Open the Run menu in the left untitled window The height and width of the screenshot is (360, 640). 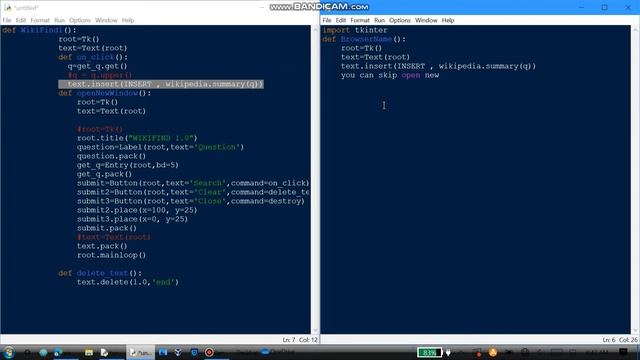(60, 20)
